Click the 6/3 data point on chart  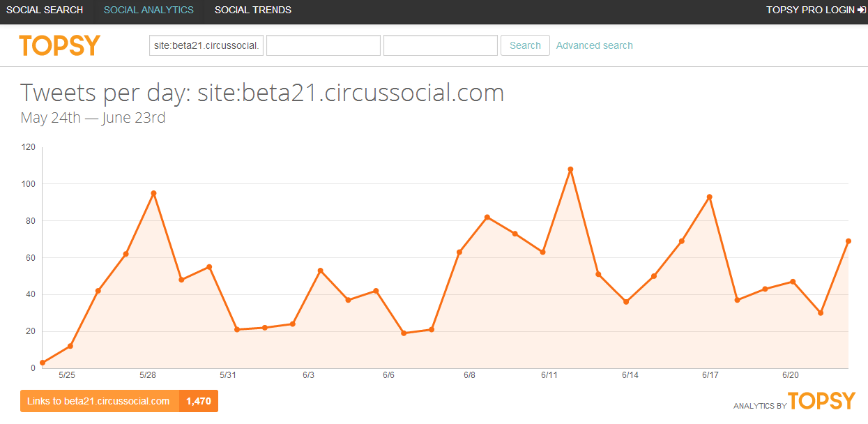coord(320,271)
